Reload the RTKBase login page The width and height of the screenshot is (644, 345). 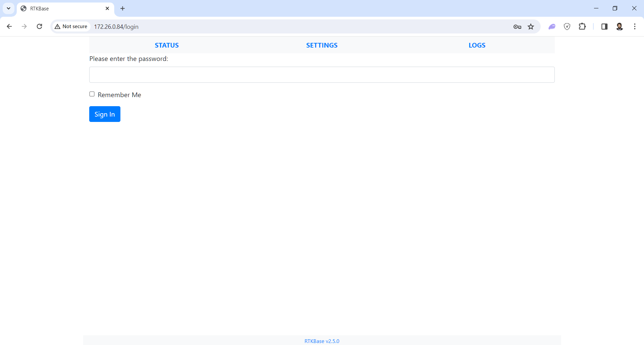pos(39,26)
